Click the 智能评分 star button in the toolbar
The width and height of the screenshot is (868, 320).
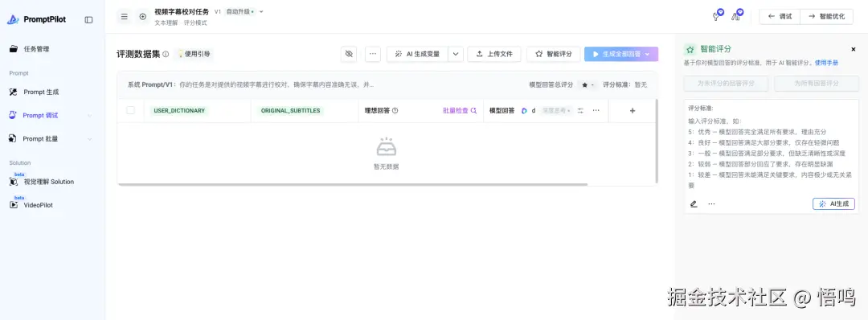[x=553, y=54]
